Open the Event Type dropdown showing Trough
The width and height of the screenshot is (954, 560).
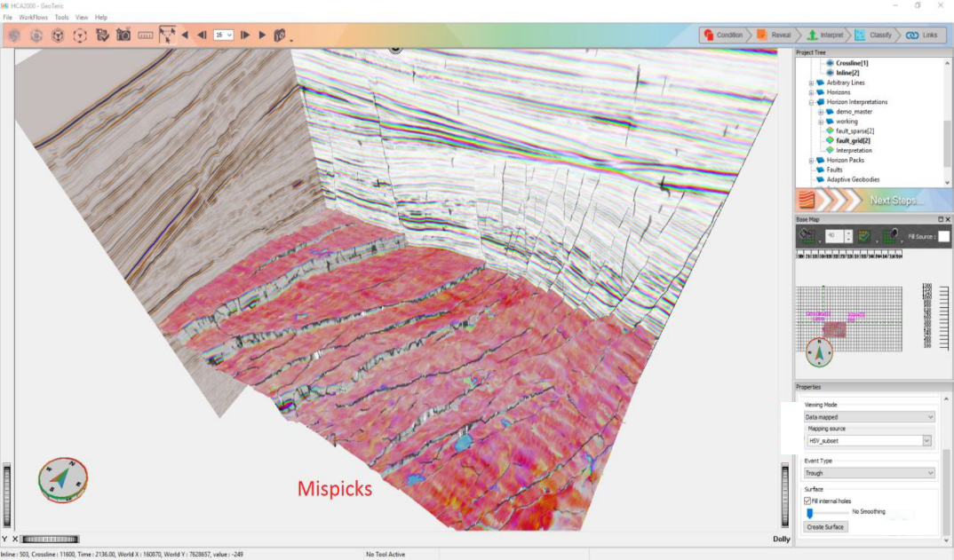pos(869,473)
